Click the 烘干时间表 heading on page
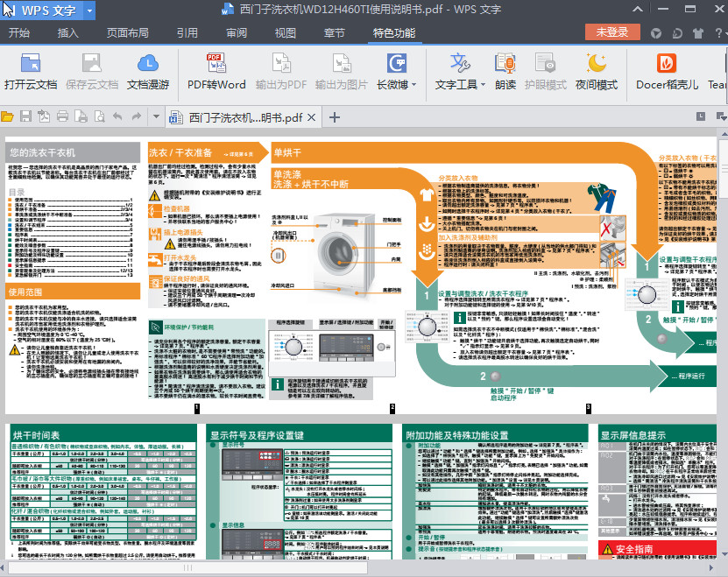Image resolution: width=728 pixels, height=577 pixels. [x=37, y=435]
